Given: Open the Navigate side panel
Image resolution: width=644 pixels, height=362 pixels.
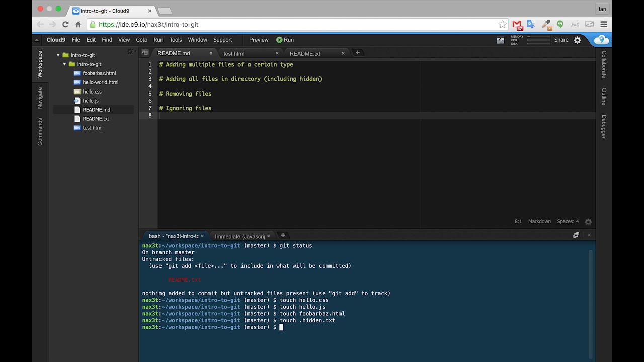Looking at the screenshot, I should click(40, 98).
